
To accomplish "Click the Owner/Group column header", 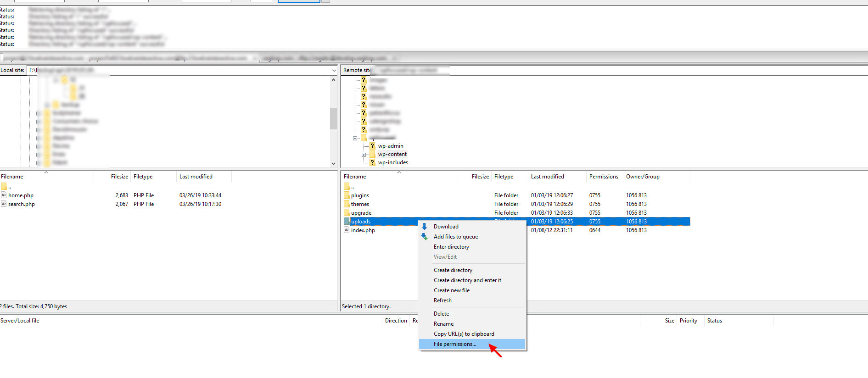I will [643, 177].
